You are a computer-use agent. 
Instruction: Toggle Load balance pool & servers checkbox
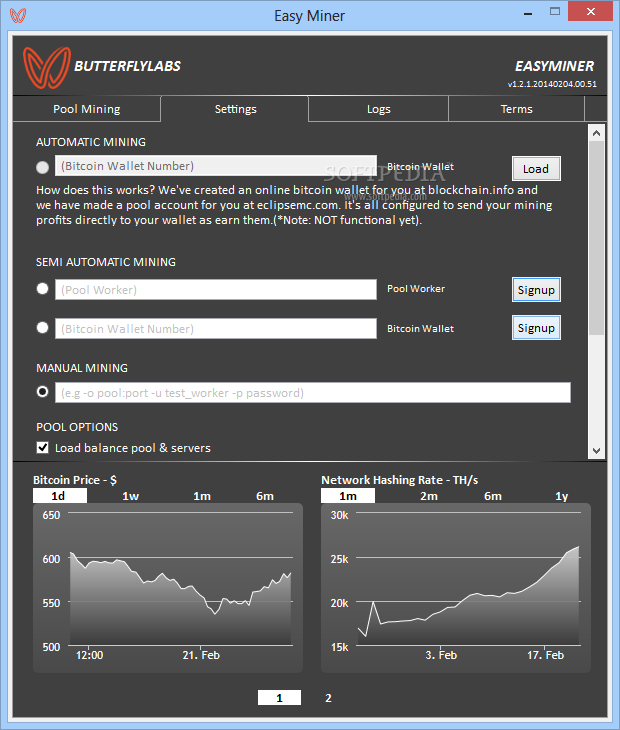pyautogui.click(x=42, y=448)
